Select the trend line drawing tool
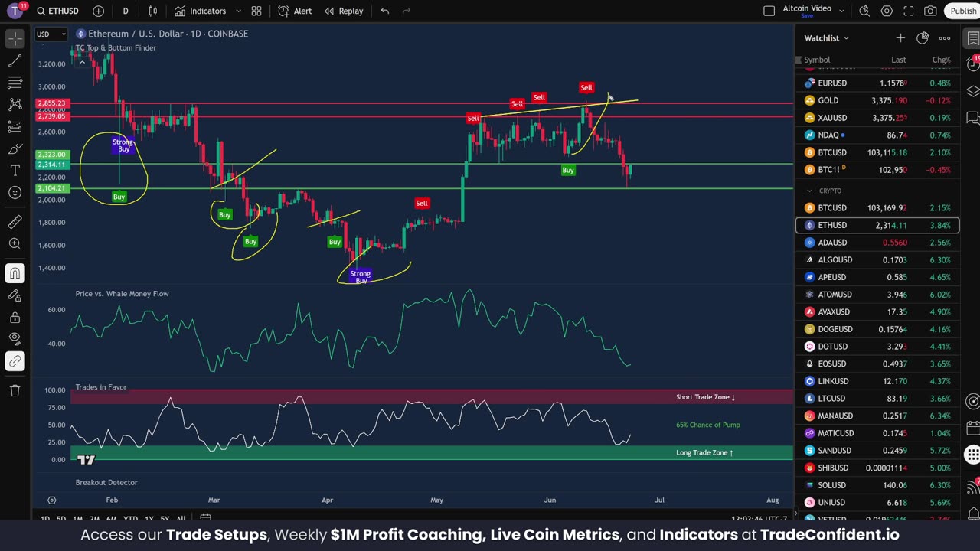Viewport: 980px width, 551px height. pyautogui.click(x=15, y=60)
